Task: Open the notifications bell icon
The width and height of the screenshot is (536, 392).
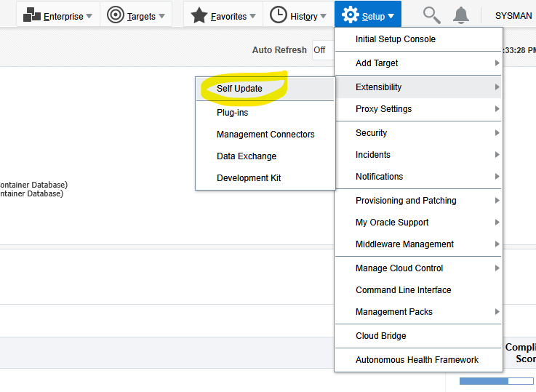Action: (x=461, y=15)
